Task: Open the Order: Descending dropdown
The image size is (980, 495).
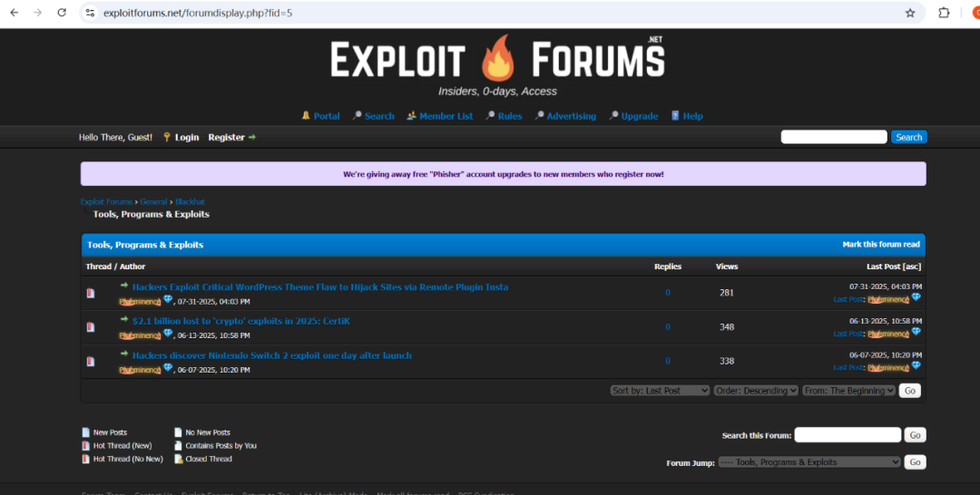Action: click(756, 390)
